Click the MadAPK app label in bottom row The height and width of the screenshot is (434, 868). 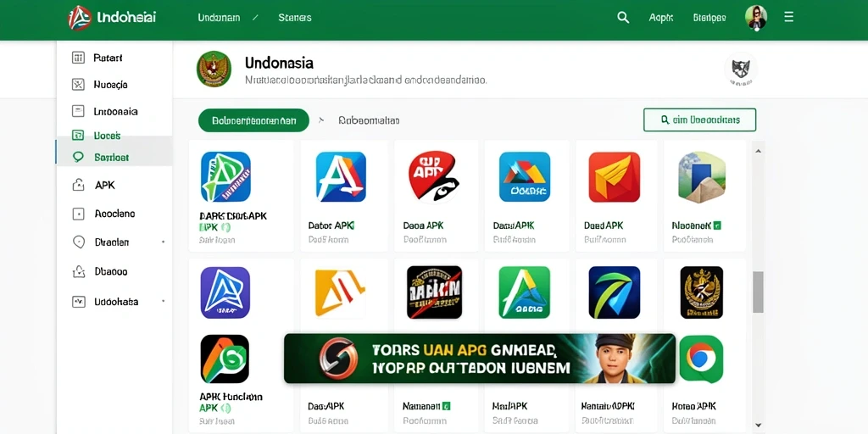(509, 406)
